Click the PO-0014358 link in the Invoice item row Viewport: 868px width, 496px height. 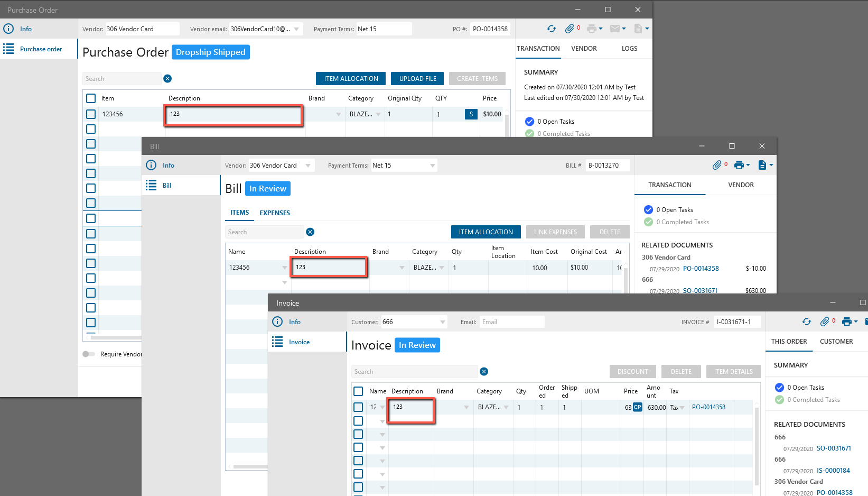tap(708, 407)
